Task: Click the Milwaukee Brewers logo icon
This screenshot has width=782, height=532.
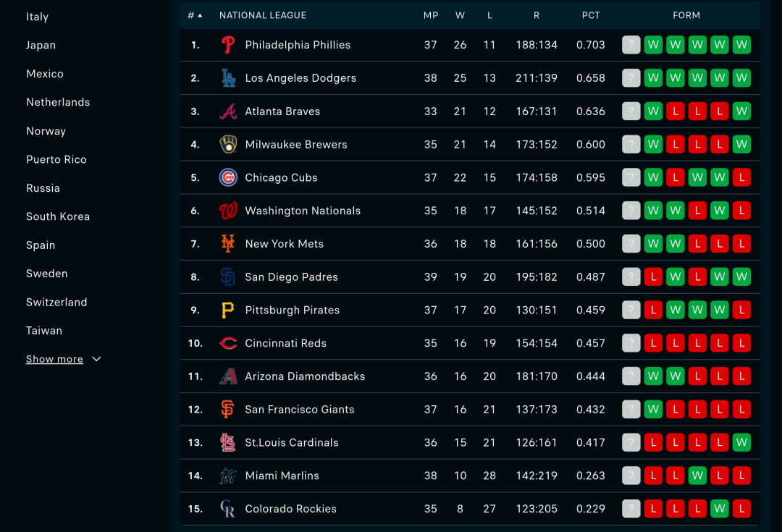Action: (228, 145)
